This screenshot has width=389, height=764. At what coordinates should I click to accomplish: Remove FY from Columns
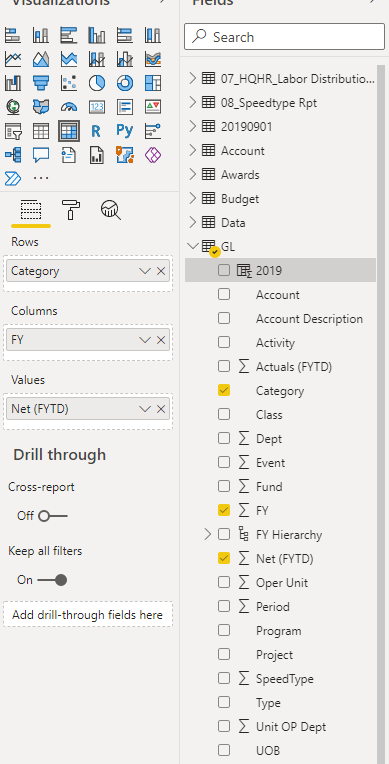(x=161, y=340)
